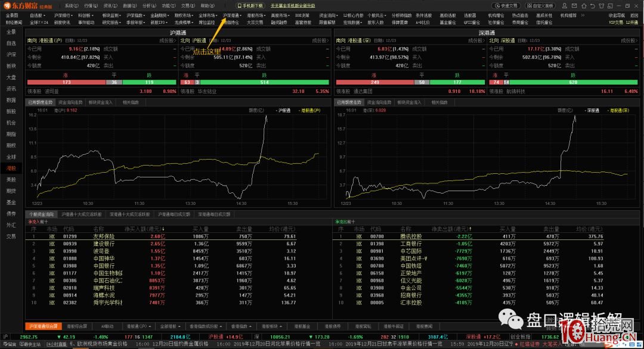Select 全球 in the left sidebar
Screen dimensions: 644x349
tap(11, 157)
